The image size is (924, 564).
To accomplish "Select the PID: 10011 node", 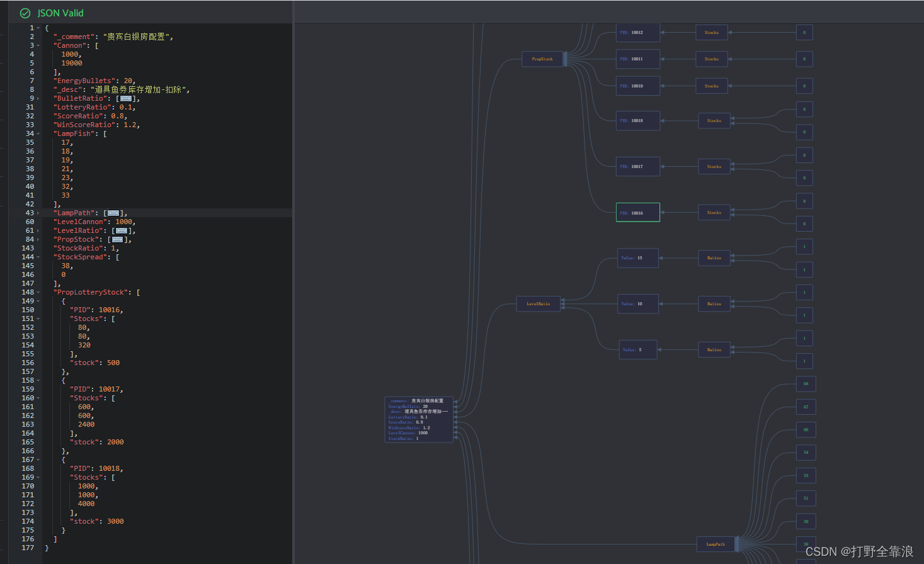I will tap(638, 59).
